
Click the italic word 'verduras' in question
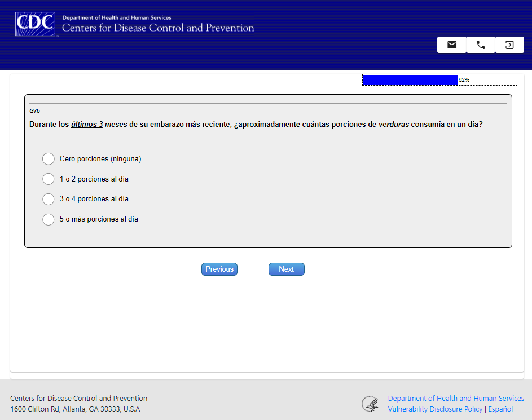pyautogui.click(x=394, y=125)
